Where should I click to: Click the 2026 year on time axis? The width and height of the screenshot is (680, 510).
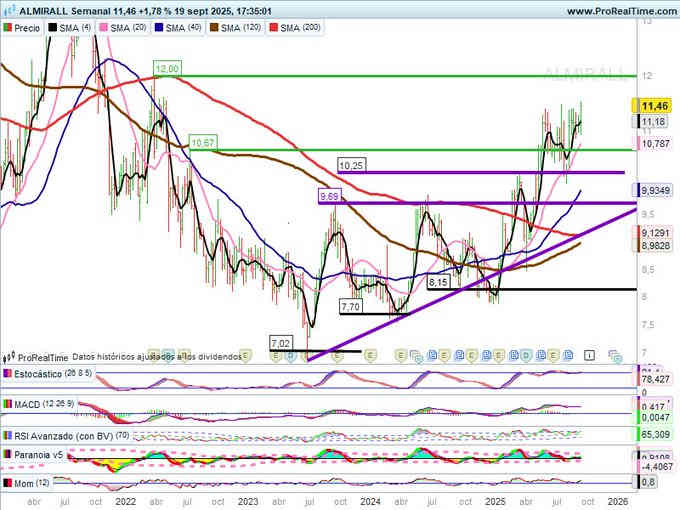point(618,502)
